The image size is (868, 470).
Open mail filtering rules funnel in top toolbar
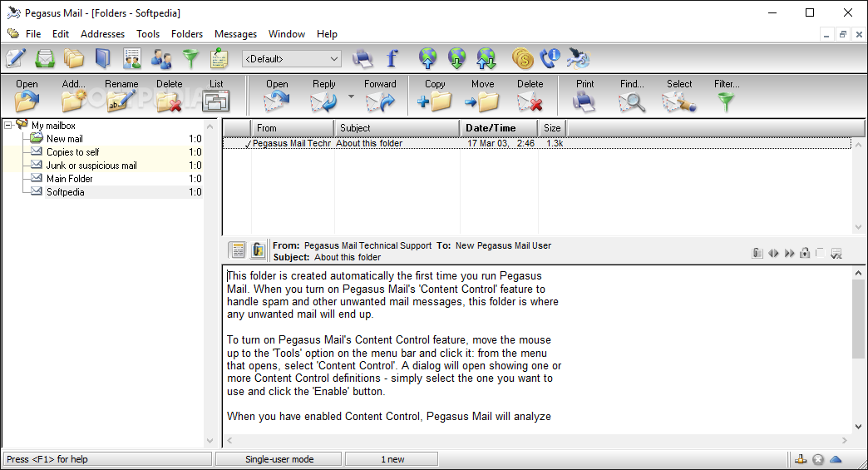(190, 58)
